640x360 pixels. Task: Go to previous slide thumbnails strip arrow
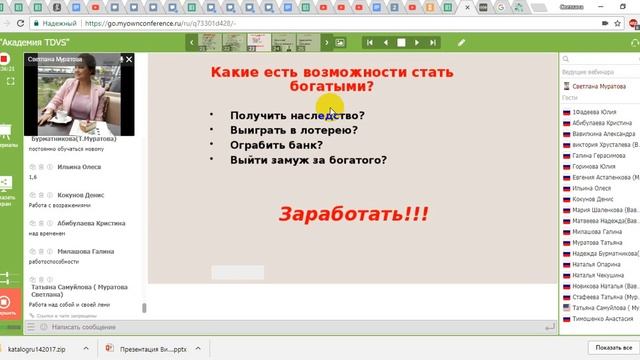[x=191, y=42]
